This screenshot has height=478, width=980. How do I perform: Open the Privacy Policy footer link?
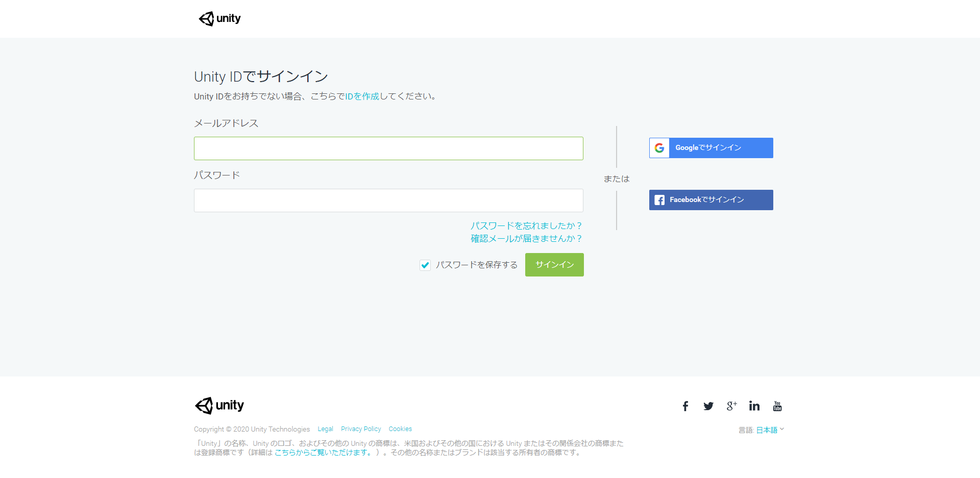(361, 429)
